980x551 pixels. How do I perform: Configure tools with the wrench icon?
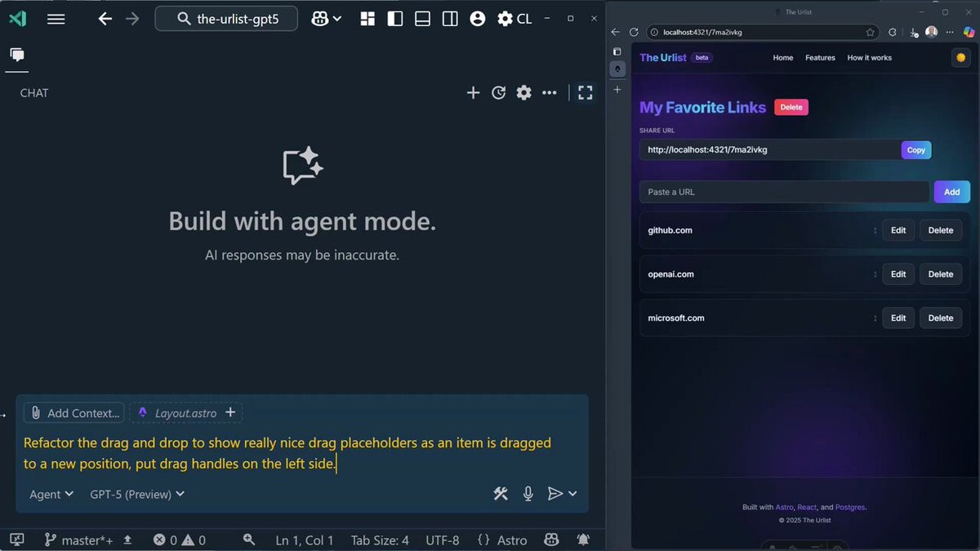pos(501,493)
